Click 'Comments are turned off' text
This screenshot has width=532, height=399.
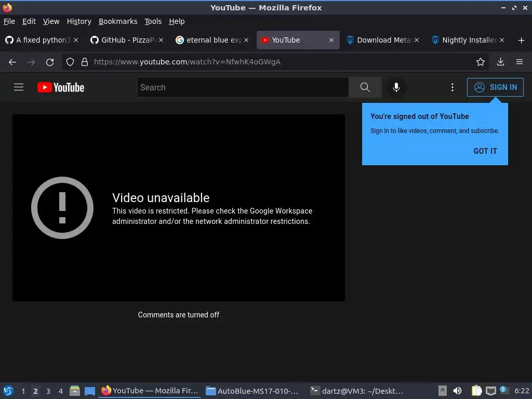179,315
